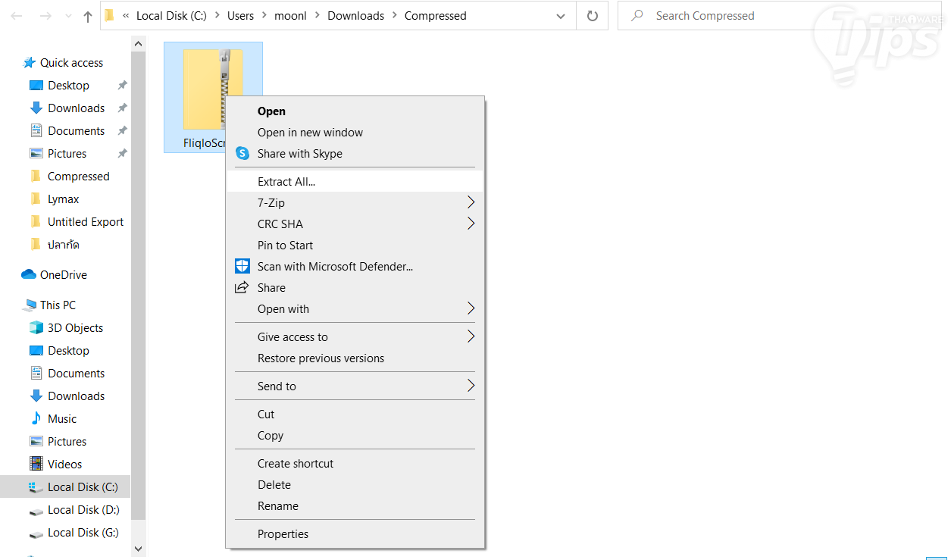Screen dimensions: 951x560
Task: Click Quick access in navigation pane
Action: click(71, 63)
